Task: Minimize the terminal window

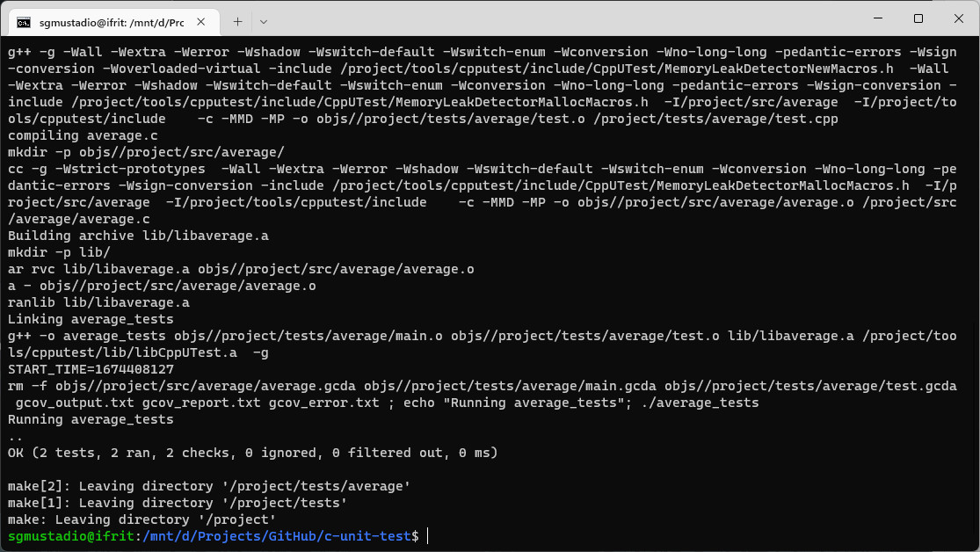Action: (877, 18)
